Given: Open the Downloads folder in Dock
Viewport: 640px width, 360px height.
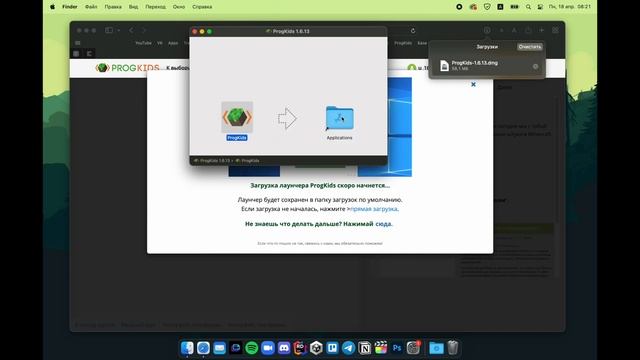Looking at the screenshot, I should point(436,348).
